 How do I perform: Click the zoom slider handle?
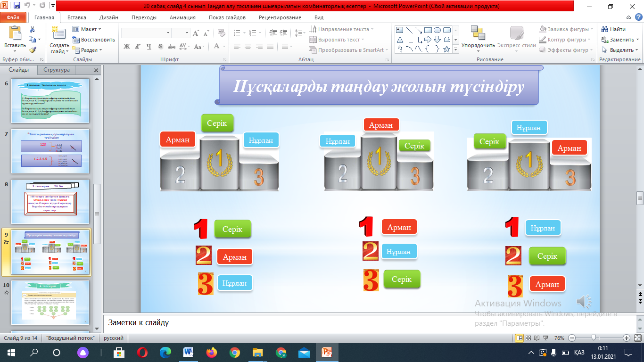(x=594, y=338)
